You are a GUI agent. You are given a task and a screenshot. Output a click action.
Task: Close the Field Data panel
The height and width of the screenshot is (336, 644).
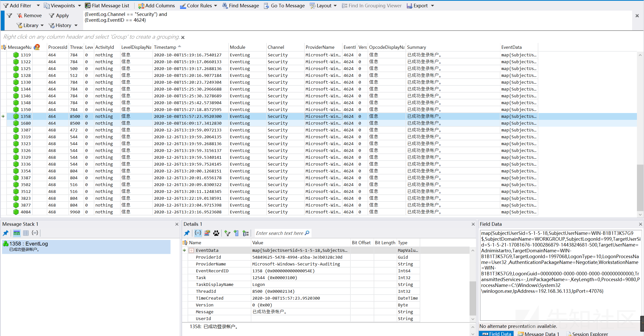click(x=640, y=224)
